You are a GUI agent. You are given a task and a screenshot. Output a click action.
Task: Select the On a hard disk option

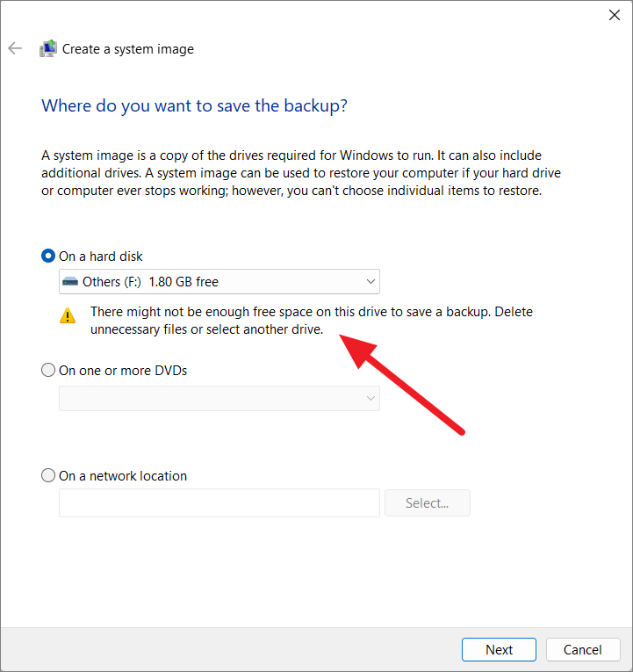[x=48, y=256]
